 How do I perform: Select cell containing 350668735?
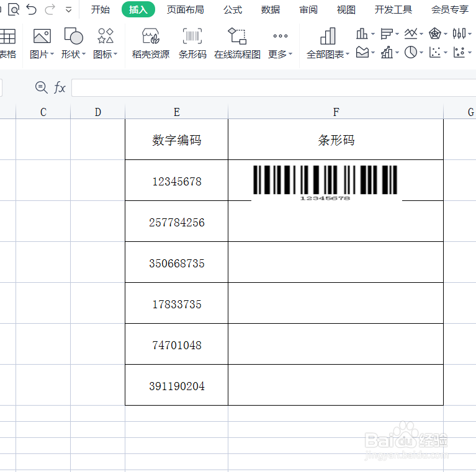(177, 262)
